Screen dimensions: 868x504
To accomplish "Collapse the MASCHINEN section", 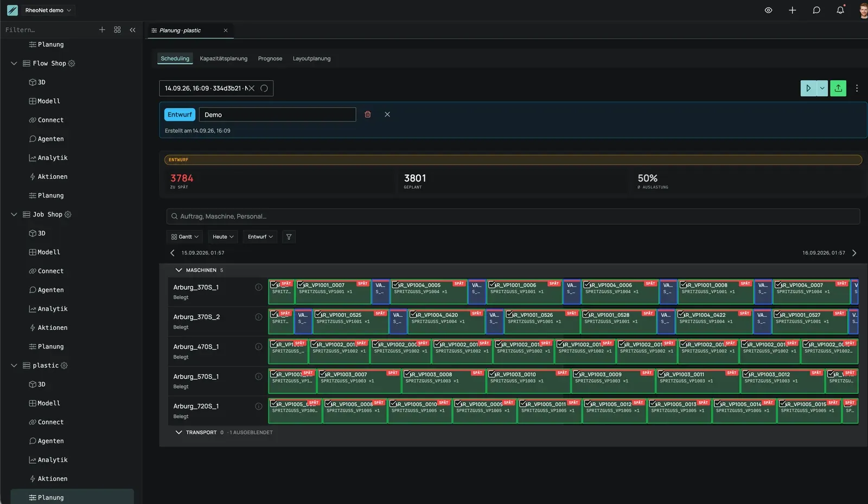I will tap(178, 270).
